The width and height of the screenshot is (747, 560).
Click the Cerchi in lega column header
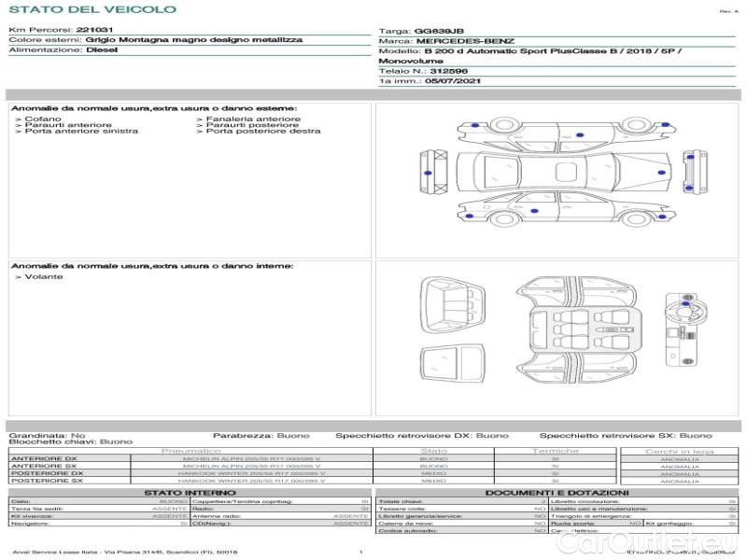click(679, 451)
